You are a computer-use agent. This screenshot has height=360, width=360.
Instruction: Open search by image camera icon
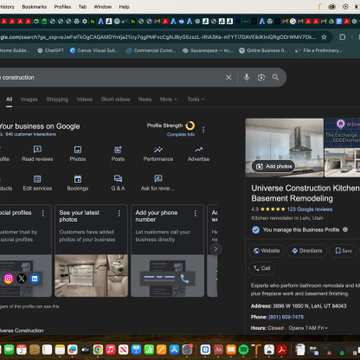[261, 77]
